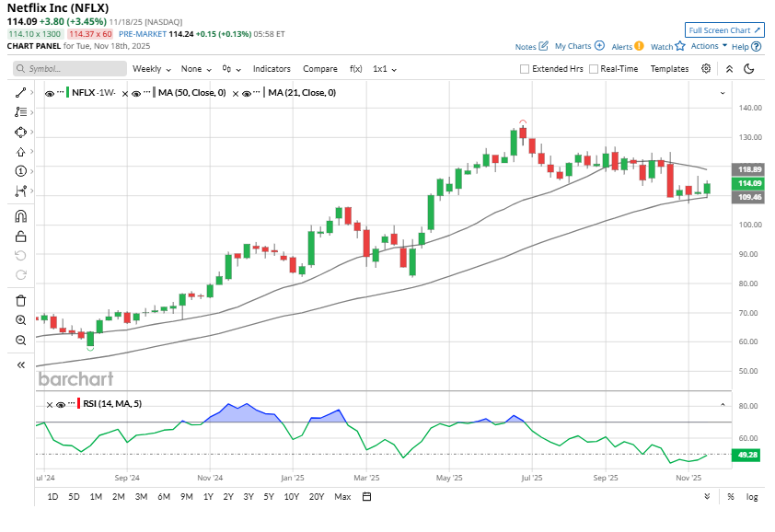Zoom in using the magnifier plus icon
Screen dimensions: 775x532
(20, 320)
